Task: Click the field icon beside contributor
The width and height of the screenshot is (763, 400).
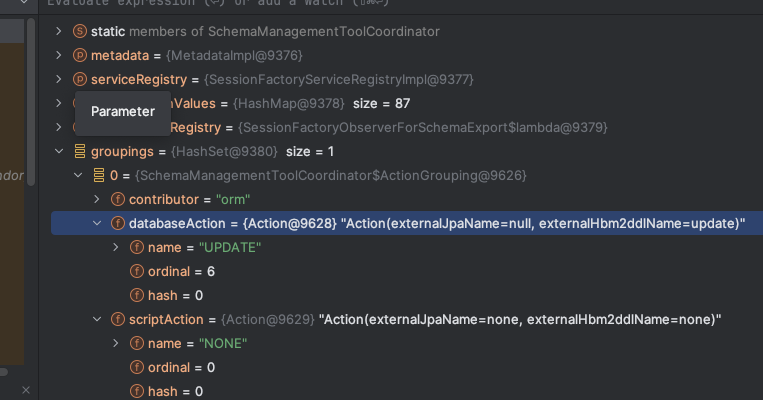Action: pos(118,199)
